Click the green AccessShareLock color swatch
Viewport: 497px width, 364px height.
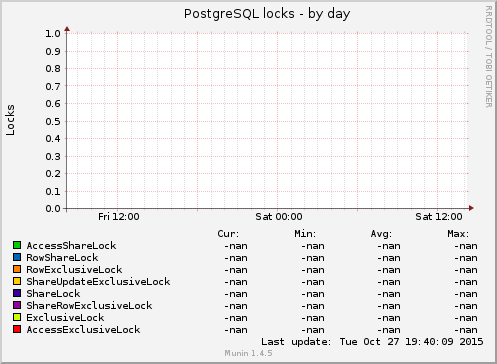click(17, 245)
